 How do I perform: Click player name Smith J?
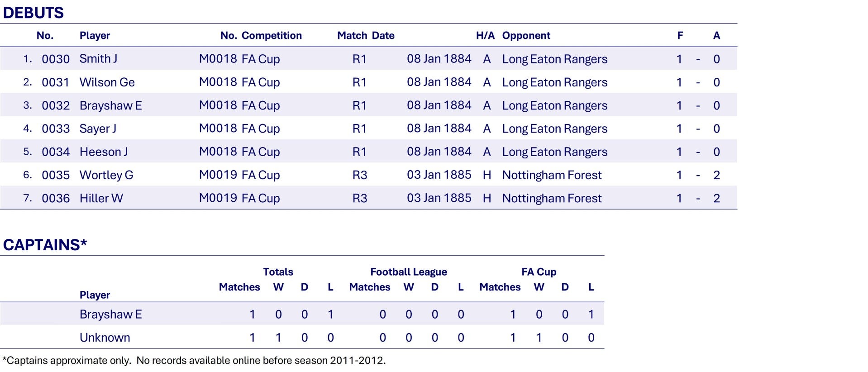coord(98,59)
